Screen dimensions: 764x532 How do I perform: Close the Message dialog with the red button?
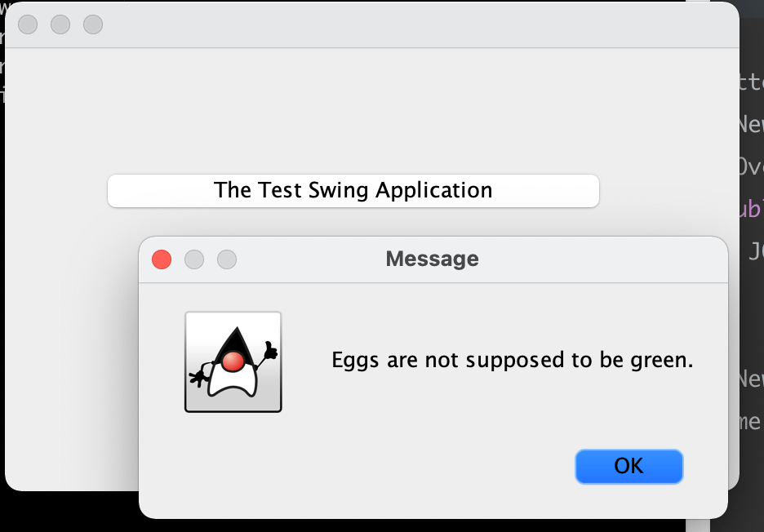pos(162,259)
